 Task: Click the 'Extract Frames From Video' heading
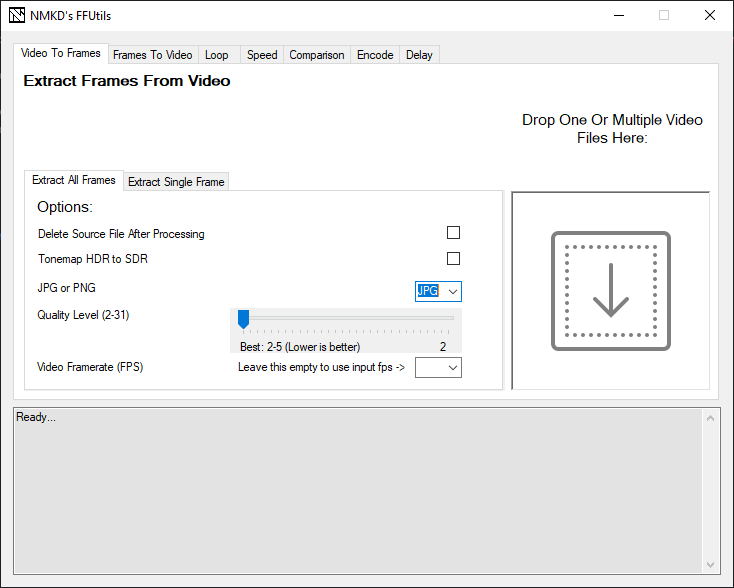click(x=127, y=81)
